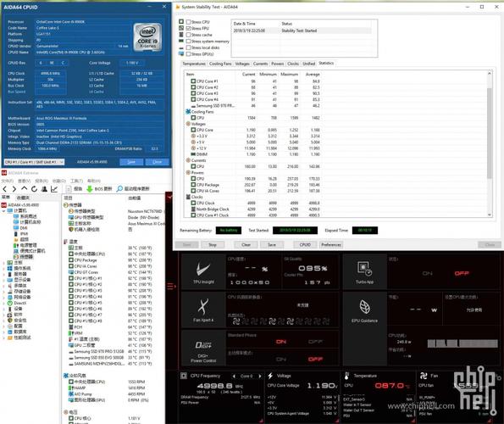
Task: Expand the 存储设备 tree node
Action: tap(4, 292)
